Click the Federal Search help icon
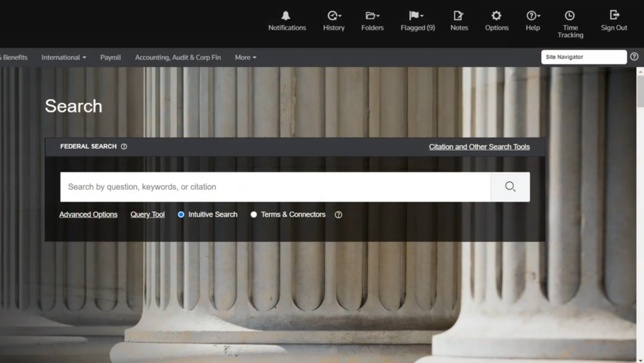Screen dimensions: 644x363 pyautogui.click(x=124, y=146)
